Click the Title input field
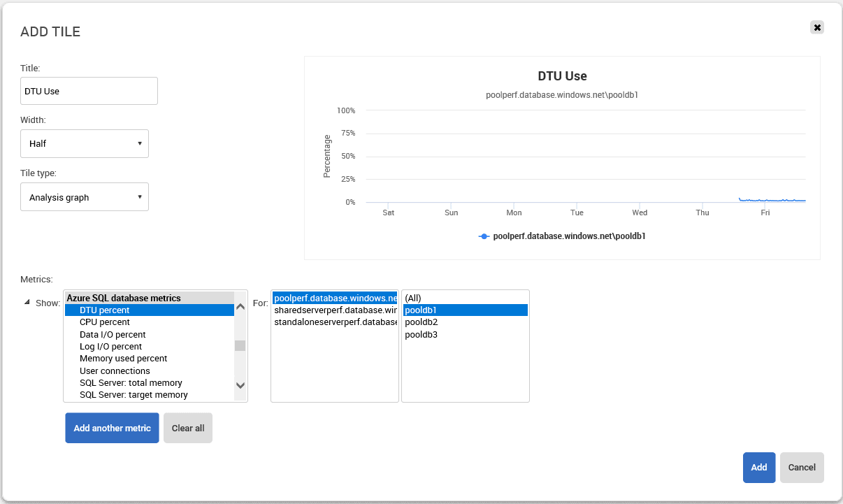The image size is (843, 504). [x=89, y=91]
